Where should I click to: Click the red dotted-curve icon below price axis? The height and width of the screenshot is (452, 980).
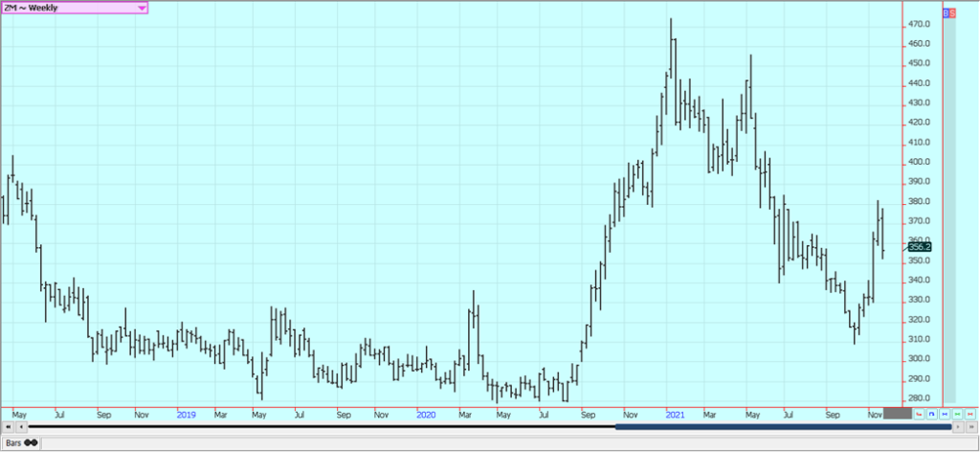coord(919,414)
